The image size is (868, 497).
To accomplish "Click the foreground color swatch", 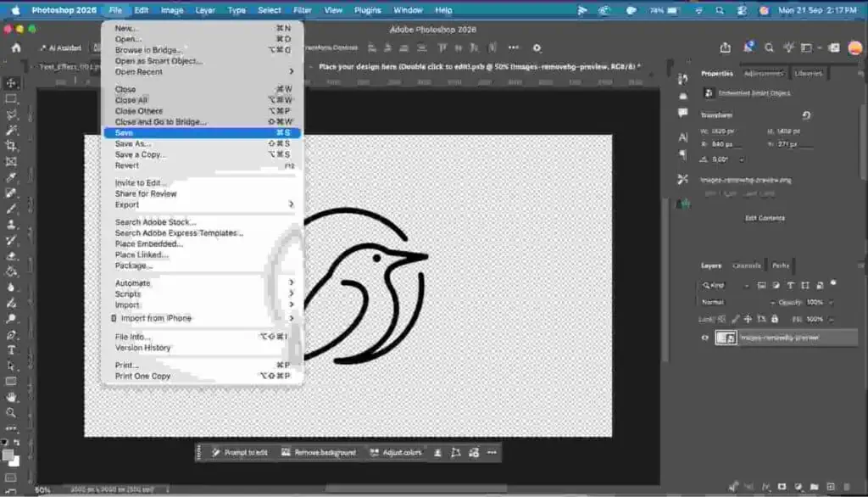I will pyautogui.click(x=8, y=455).
